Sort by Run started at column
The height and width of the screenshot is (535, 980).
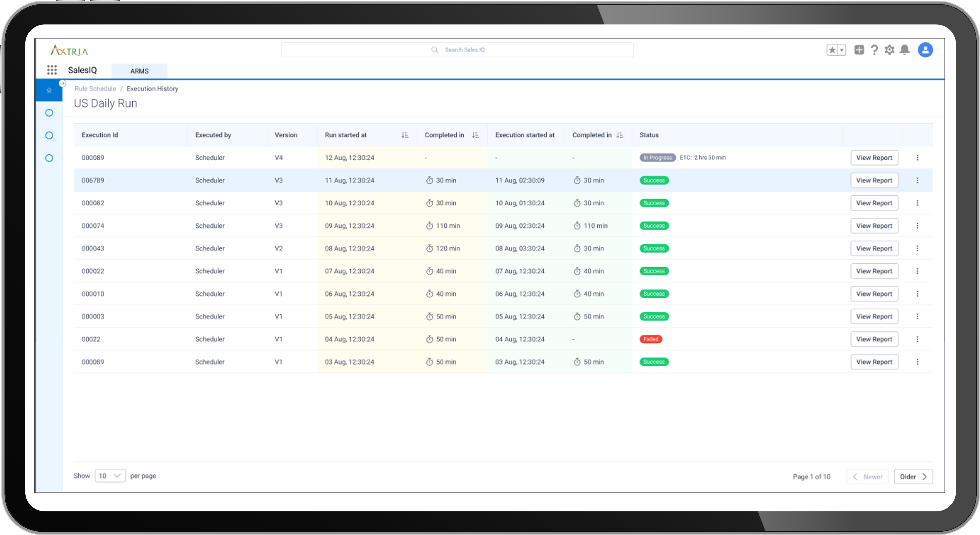pyautogui.click(x=404, y=135)
